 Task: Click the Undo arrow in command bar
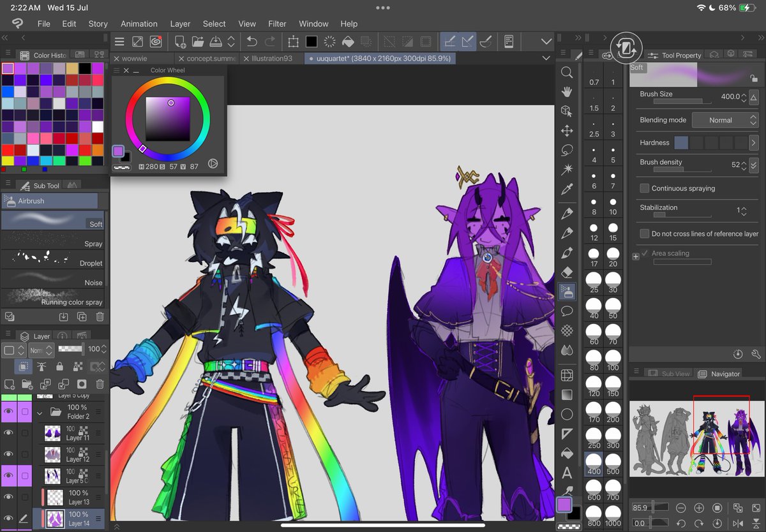[252, 41]
